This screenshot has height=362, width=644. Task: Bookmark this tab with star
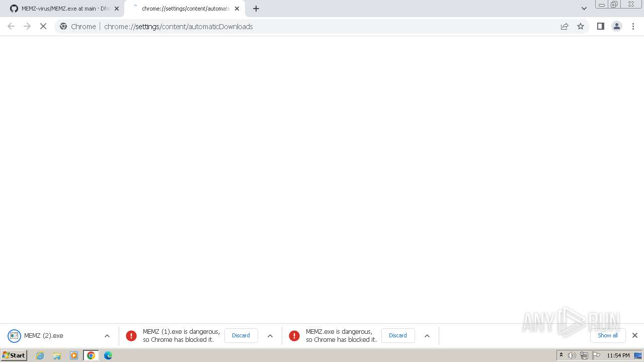[x=581, y=26]
